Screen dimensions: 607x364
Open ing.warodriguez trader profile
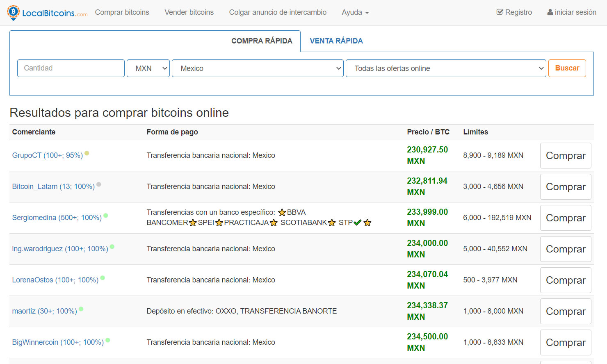point(60,249)
